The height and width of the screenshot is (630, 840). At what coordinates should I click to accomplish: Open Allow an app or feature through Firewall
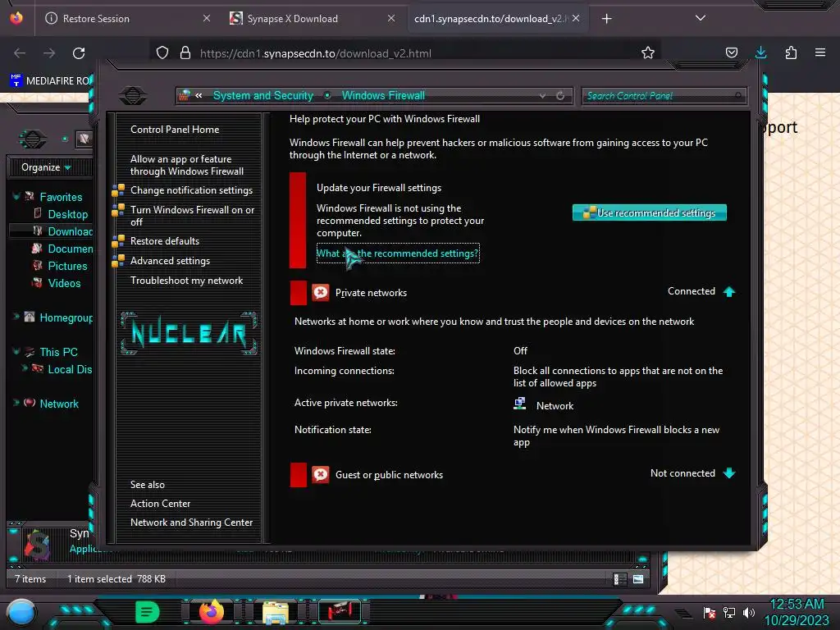[x=187, y=165]
